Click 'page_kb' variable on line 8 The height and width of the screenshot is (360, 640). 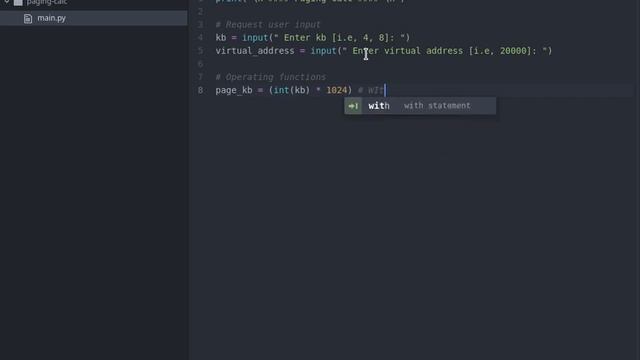coord(234,90)
